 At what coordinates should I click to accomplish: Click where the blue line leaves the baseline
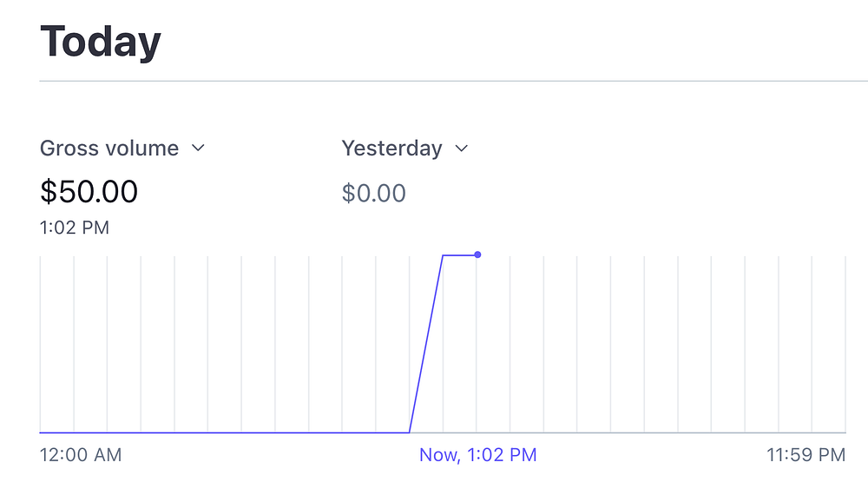pos(410,432)
